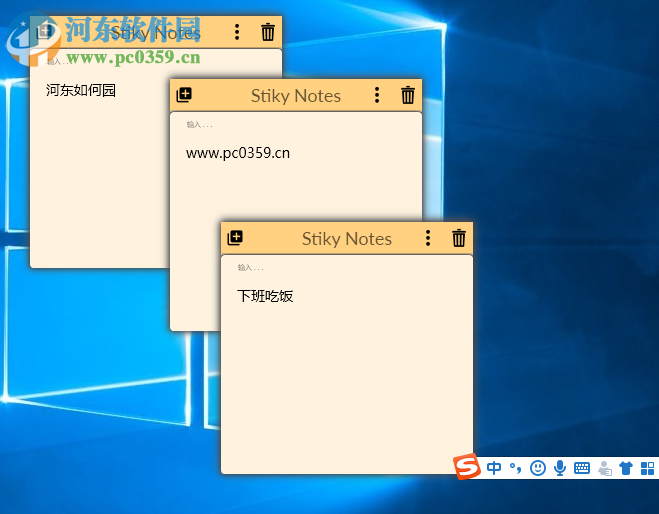Screen dimensions: 659x514
Task: Toggle Sogou punctuation mode icon
Action: pyautogui.click(x=516, y=468)
